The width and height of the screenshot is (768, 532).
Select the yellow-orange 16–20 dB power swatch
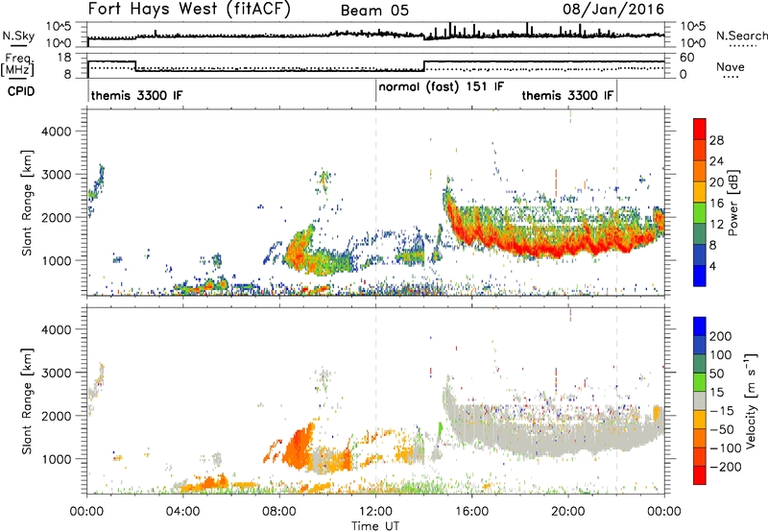click(700, 191)
